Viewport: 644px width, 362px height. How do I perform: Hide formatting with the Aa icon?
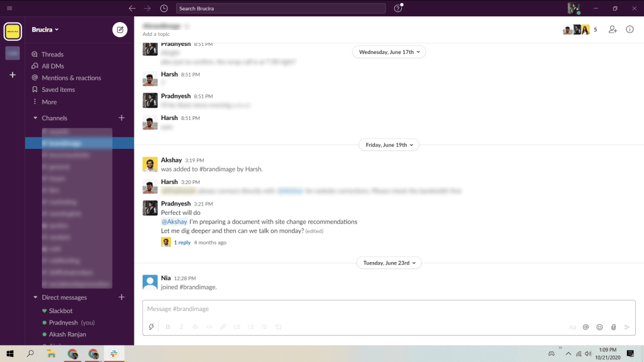point(572,327)
